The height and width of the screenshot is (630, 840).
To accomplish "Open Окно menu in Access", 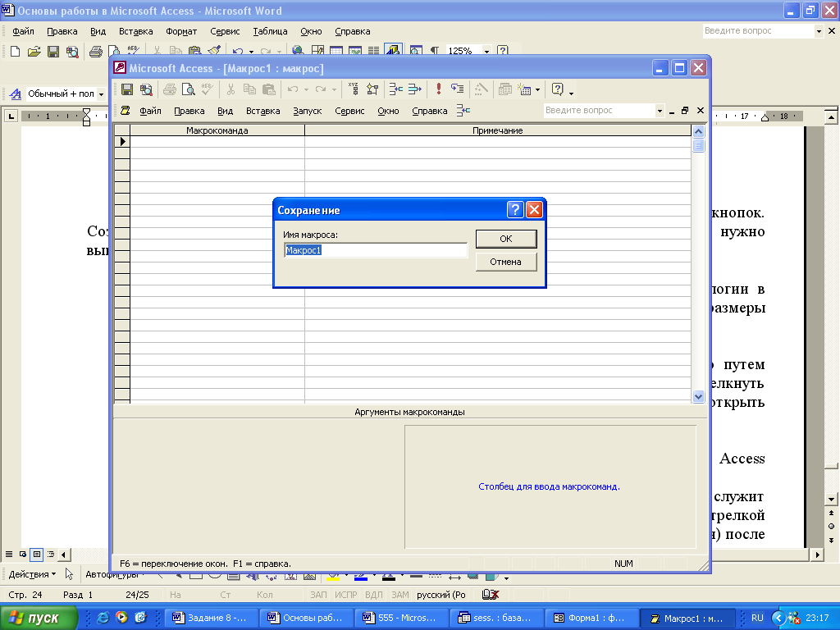I will click(x=388, y=111).
